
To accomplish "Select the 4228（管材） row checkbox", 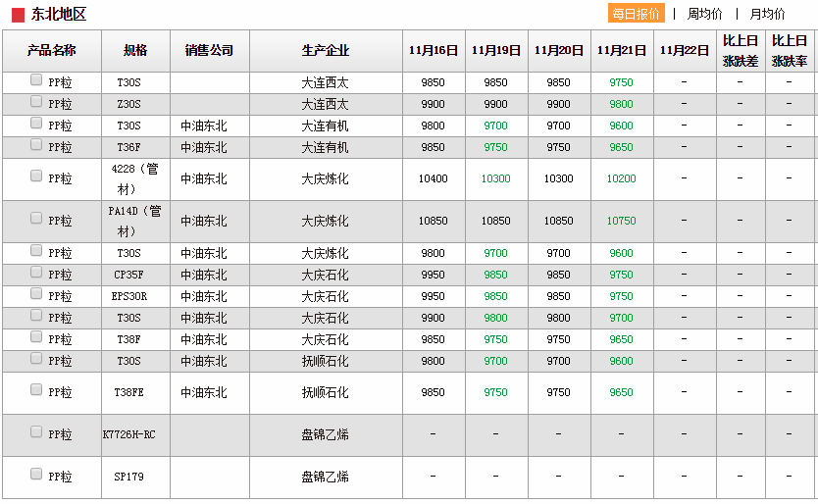I will (x=36, y=176).
